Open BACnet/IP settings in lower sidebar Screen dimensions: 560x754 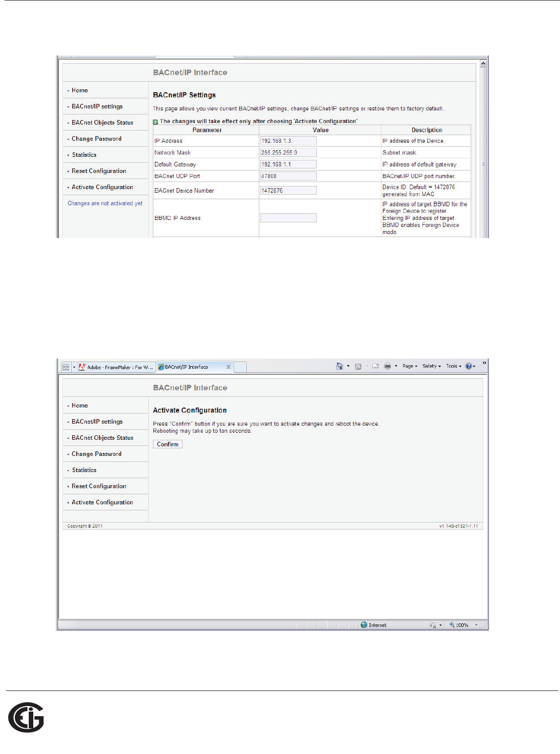97,422
